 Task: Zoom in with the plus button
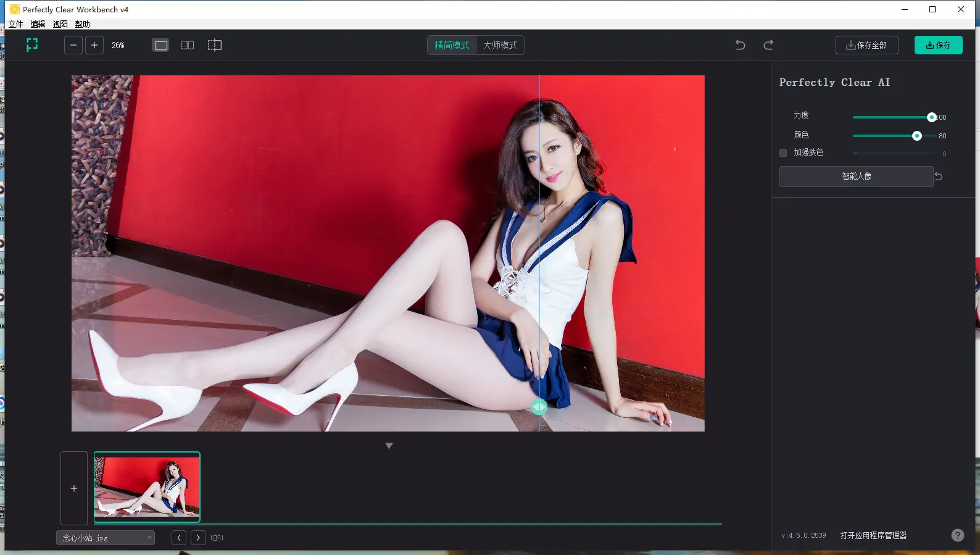tap(94, 45)
